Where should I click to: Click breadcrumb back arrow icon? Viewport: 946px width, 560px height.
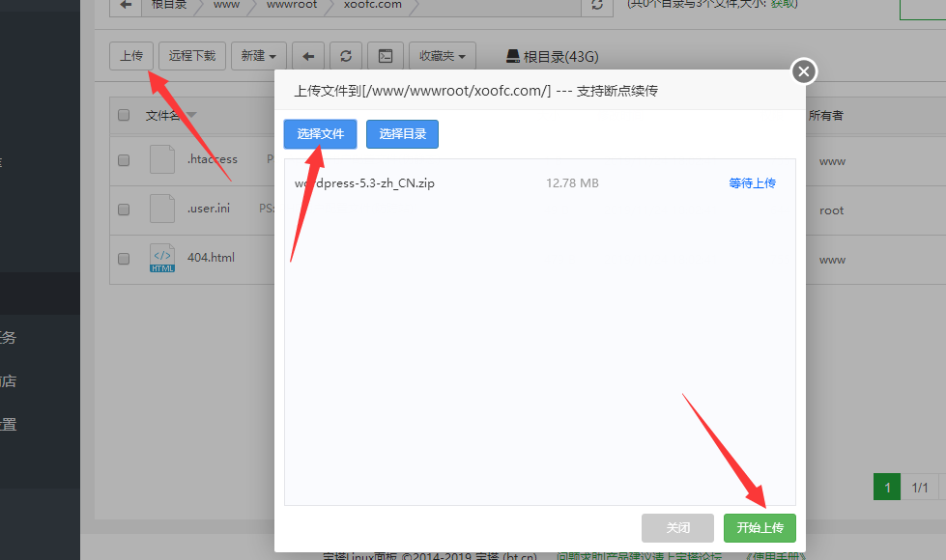pos(126,5)
